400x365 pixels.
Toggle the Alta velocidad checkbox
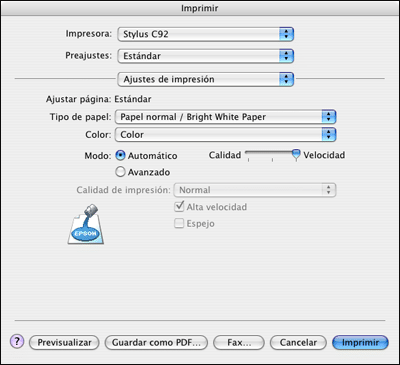point(179,207)
